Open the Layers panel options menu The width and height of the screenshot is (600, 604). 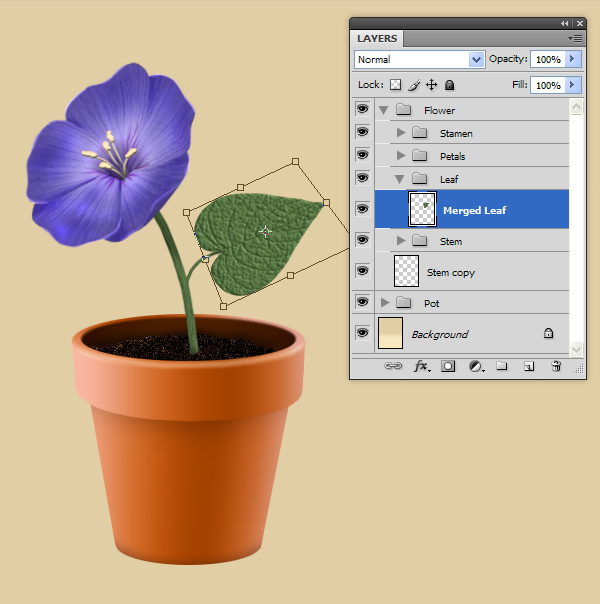(x=575, y=38)
